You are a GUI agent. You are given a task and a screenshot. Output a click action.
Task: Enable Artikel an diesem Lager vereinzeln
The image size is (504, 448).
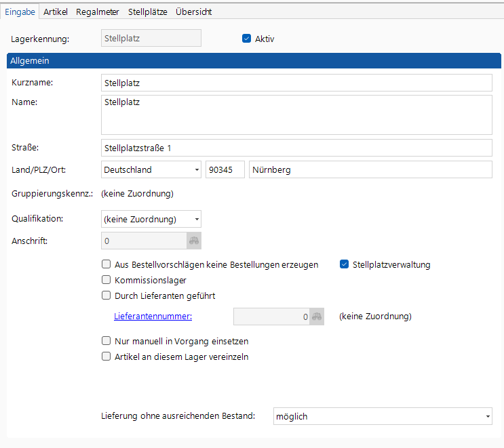click(106, 357)
